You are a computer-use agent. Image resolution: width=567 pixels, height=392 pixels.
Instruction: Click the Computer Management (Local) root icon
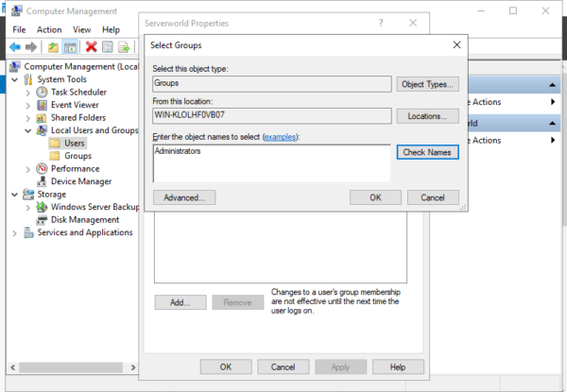[x=15, y=66]
